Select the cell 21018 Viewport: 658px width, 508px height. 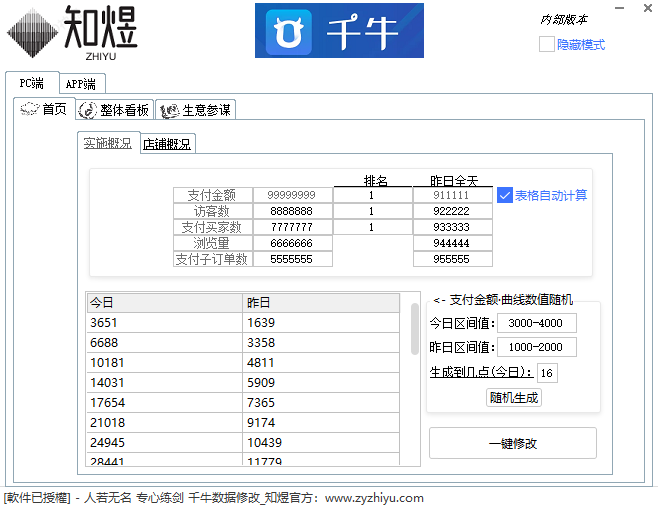coord(164,422)
